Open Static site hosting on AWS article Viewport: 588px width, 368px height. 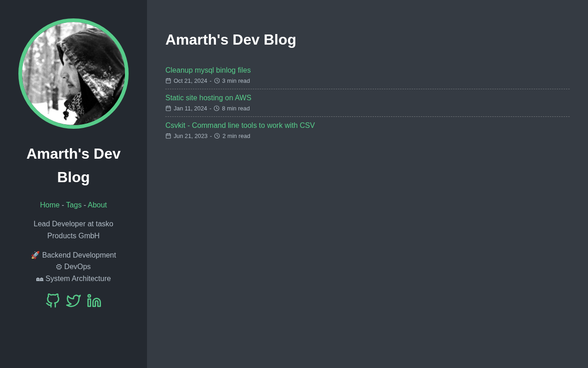[x=208, y=98]
